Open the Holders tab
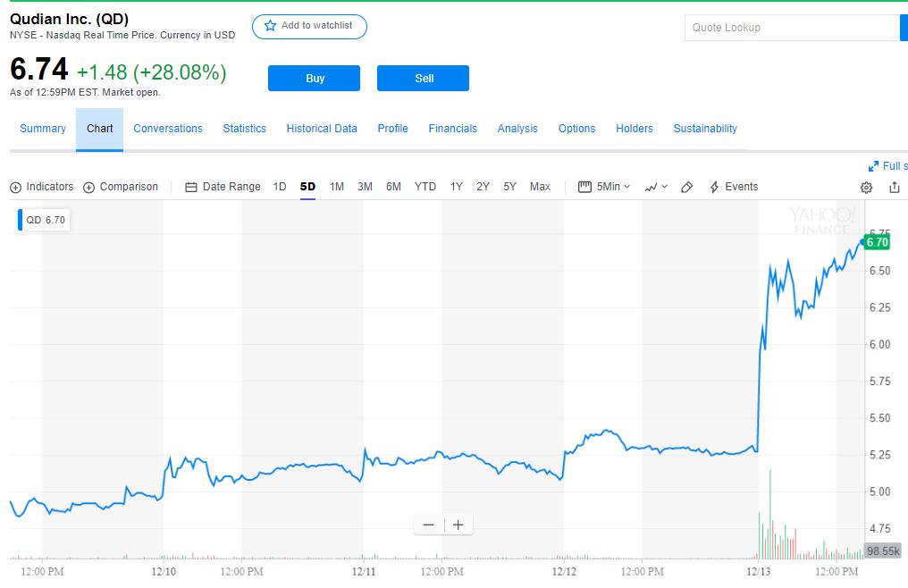 (635, 129)
